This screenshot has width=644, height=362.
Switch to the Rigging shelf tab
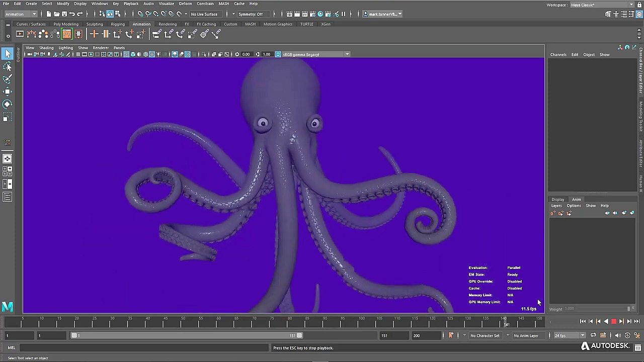(118, 24)
